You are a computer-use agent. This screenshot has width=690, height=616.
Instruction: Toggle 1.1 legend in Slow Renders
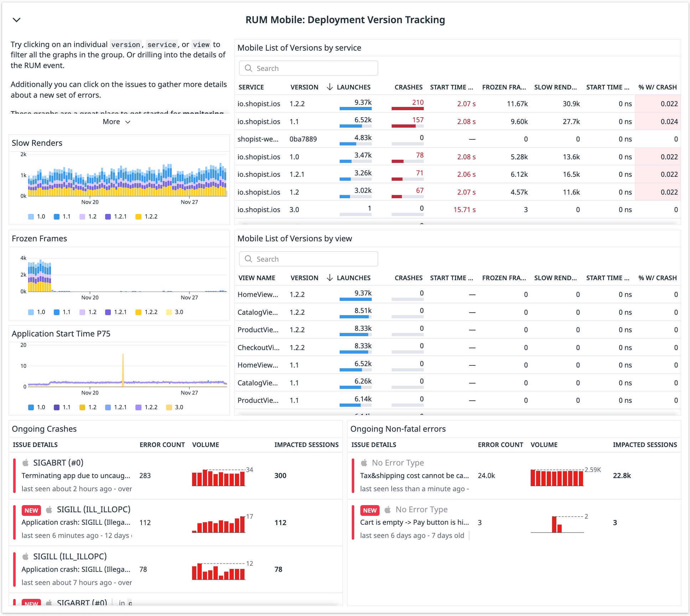pyautogui.click(x=62, y=216)
